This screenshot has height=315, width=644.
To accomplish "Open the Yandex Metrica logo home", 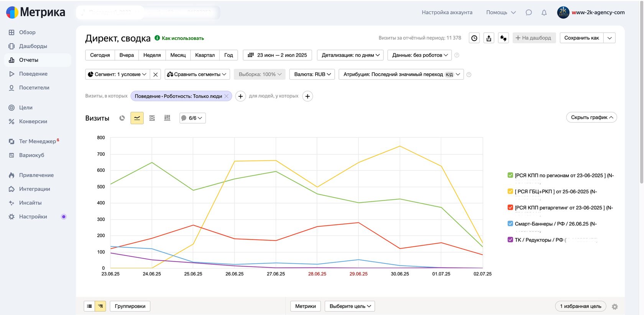I will tap(36, 12).
